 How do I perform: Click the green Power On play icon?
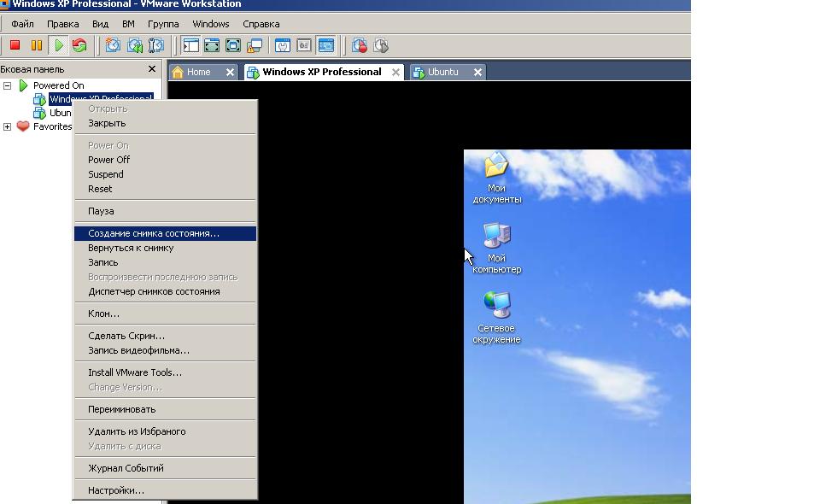click(x=59, y=45)
